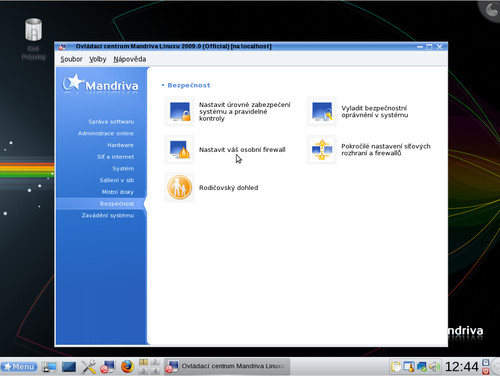The height and width of the screenshot is (376, 500).
Task: Open the advanced network interfaces firewall icon
Action: pos(322,150)
